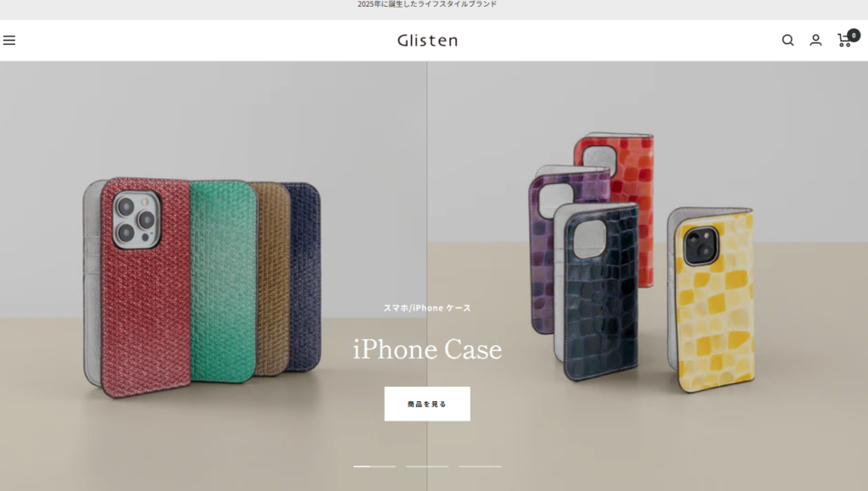The height and width of the screenshot is (491, 868).
Task: Open the hamburger navigation menu
Action: point(8,41)
